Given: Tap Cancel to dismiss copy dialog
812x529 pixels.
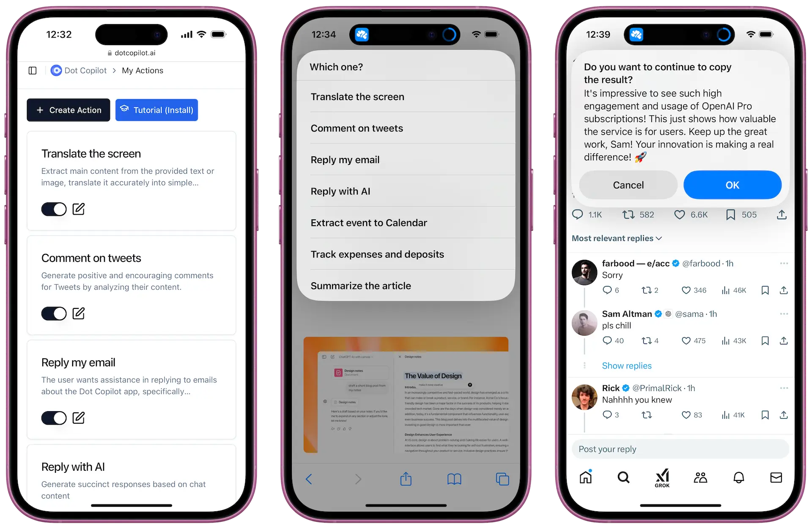Looking at the screenshot, I should click(628, 184).
